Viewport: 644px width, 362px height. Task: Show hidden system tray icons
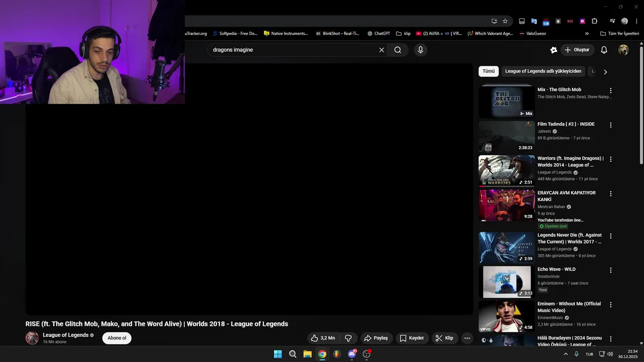566,354
